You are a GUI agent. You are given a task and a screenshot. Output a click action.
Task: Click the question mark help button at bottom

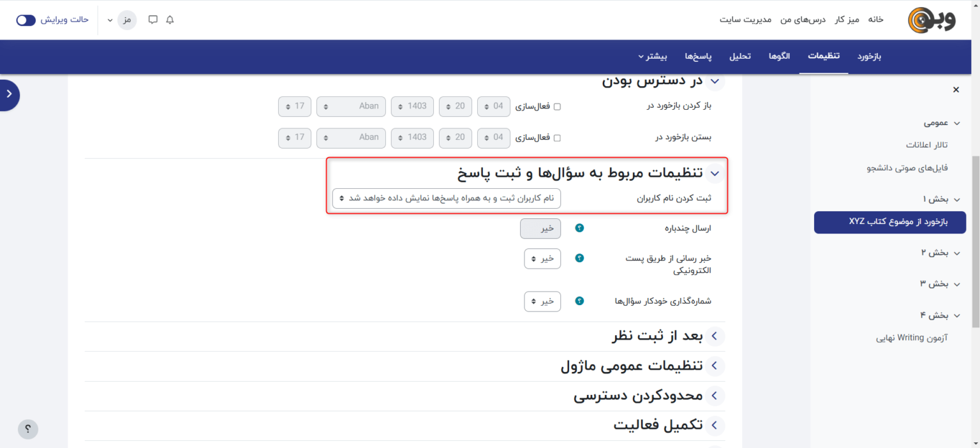pos(27,429)
